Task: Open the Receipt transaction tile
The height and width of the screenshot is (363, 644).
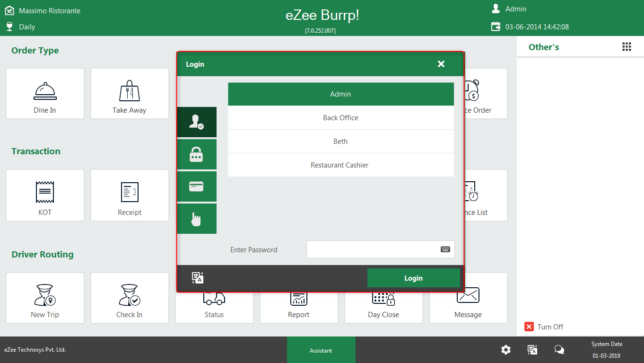Action: (x=130, y=195)
